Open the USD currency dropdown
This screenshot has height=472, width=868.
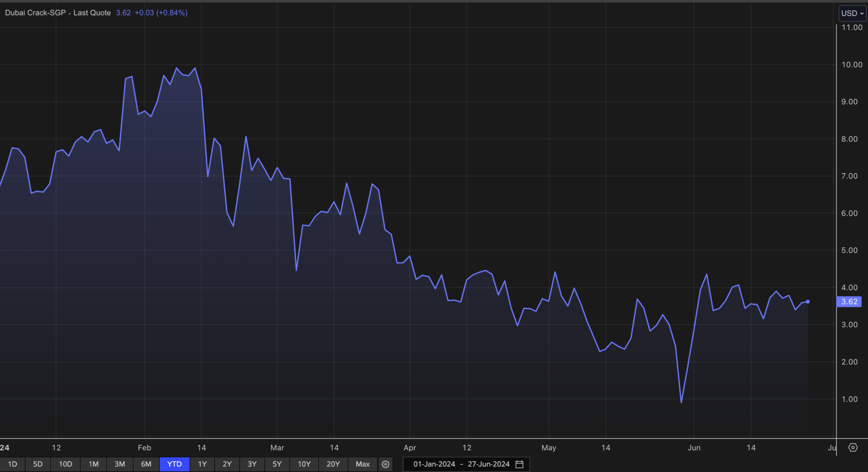pos(852,13)
